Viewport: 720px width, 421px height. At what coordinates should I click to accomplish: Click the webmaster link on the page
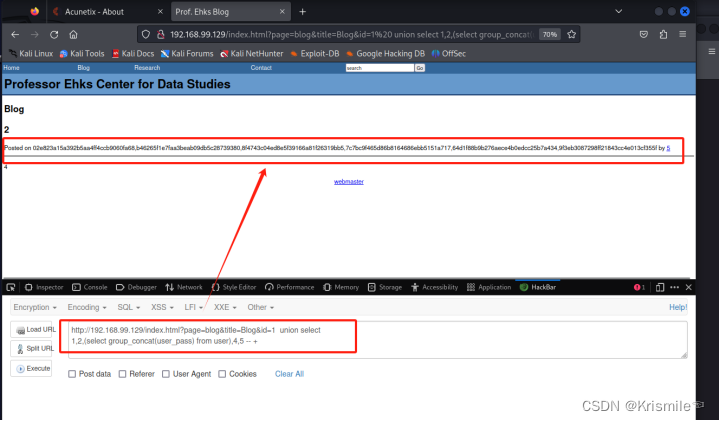(349, 182)
